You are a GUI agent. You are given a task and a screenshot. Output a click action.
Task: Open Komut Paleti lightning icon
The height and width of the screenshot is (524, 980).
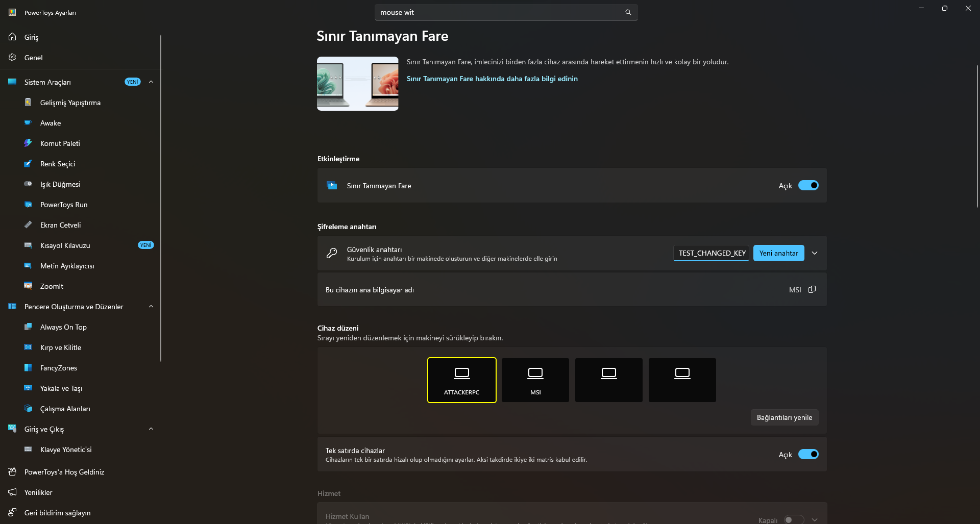tap(28, 143)
